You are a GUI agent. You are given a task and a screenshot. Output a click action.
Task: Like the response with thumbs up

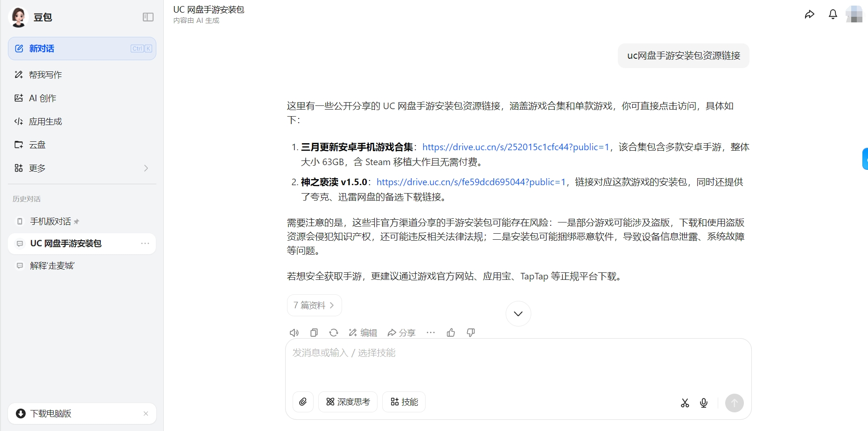tap(451, 333)
